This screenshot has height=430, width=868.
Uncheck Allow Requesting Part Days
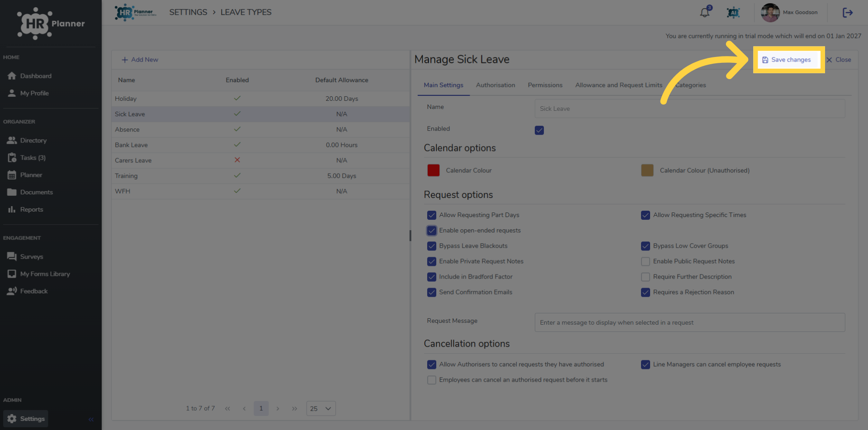coord(432,215)
